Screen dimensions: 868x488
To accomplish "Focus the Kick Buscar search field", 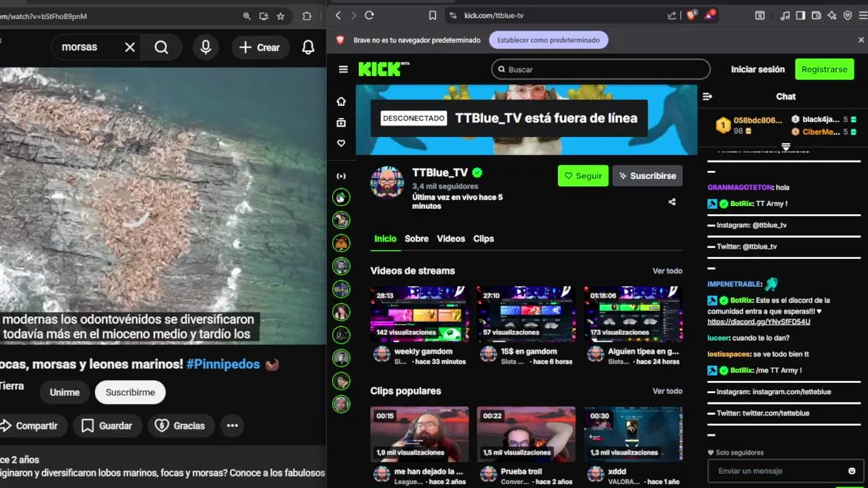I will click(x=601, y=69).
